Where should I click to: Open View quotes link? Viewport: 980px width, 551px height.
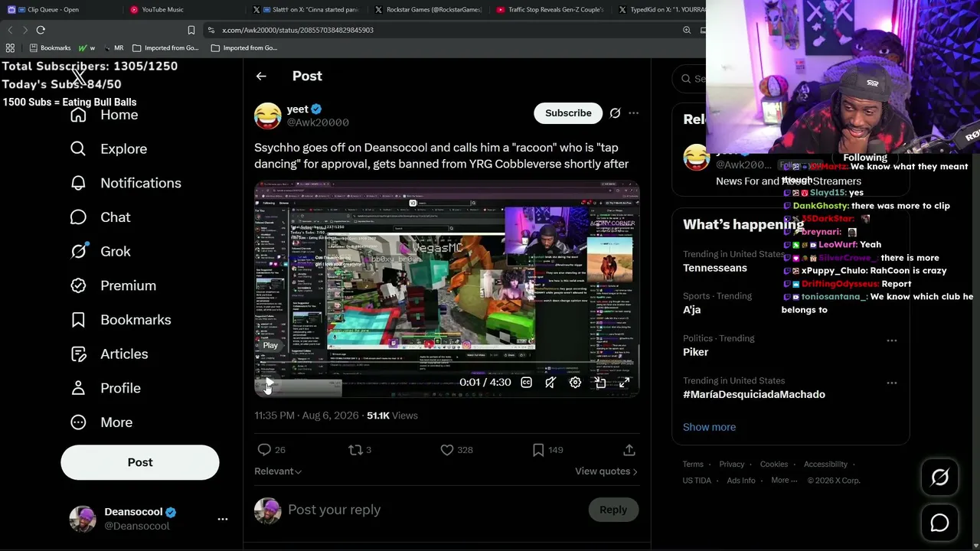(606, 471)
